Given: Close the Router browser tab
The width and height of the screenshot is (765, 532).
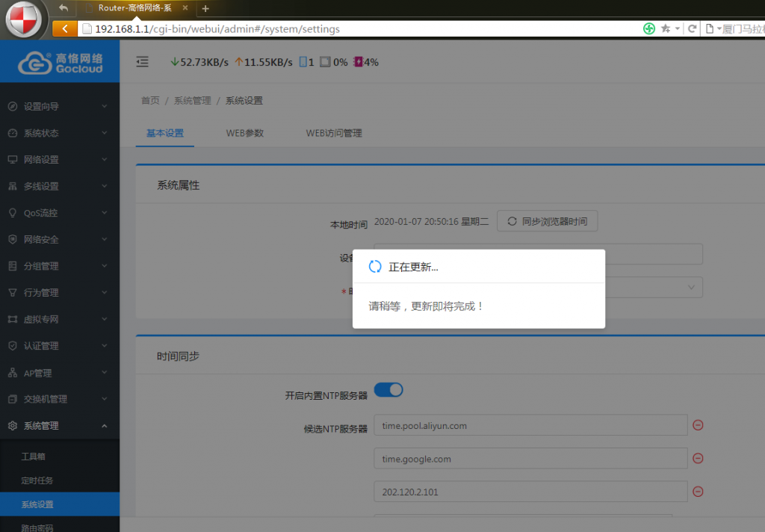Looking at the screenshot, I should coord(185,7).
